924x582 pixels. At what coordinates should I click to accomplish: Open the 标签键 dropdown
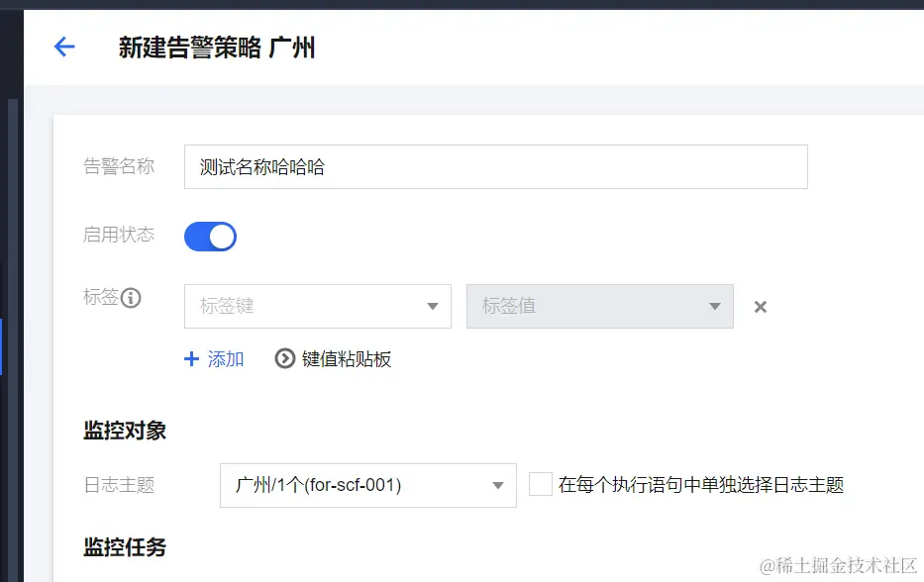317,307
